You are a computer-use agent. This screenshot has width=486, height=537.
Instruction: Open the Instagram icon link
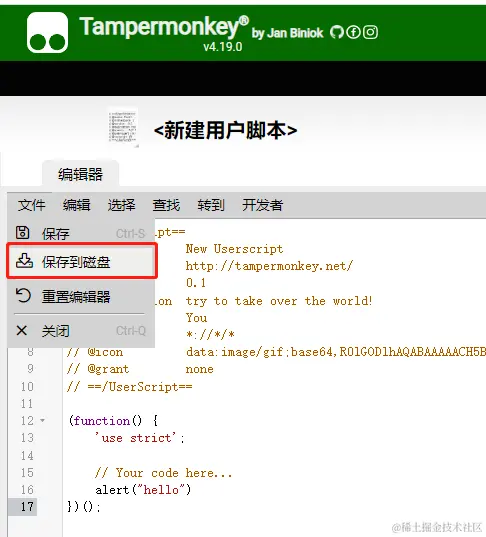coord(370,32)
